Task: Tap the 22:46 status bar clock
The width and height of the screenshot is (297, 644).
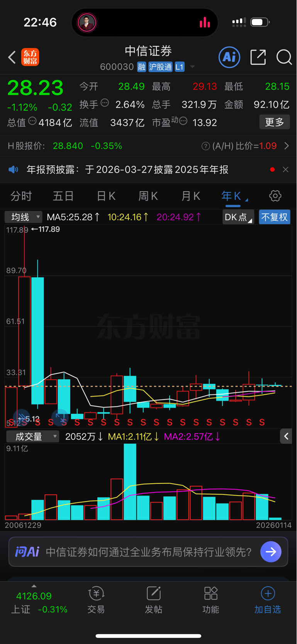Action: (x=40, y=22)
